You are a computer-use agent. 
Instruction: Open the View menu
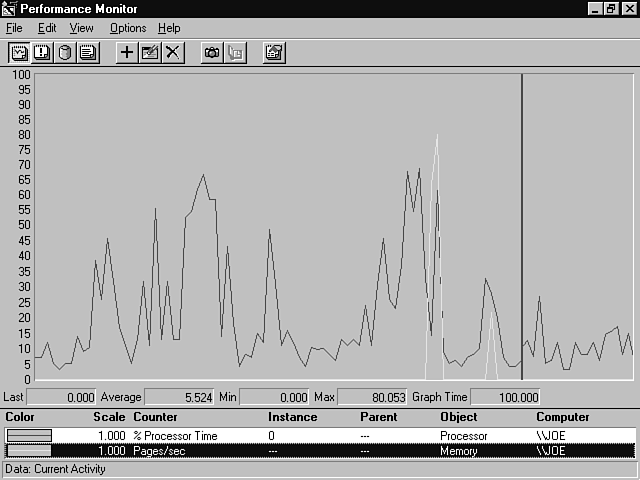click(x=81, y=28)
